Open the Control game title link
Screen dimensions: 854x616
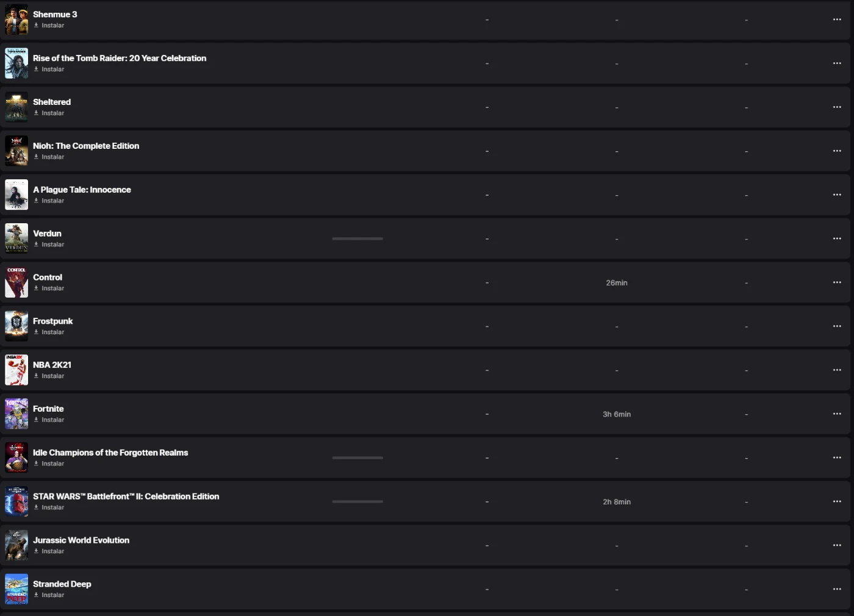48,278
